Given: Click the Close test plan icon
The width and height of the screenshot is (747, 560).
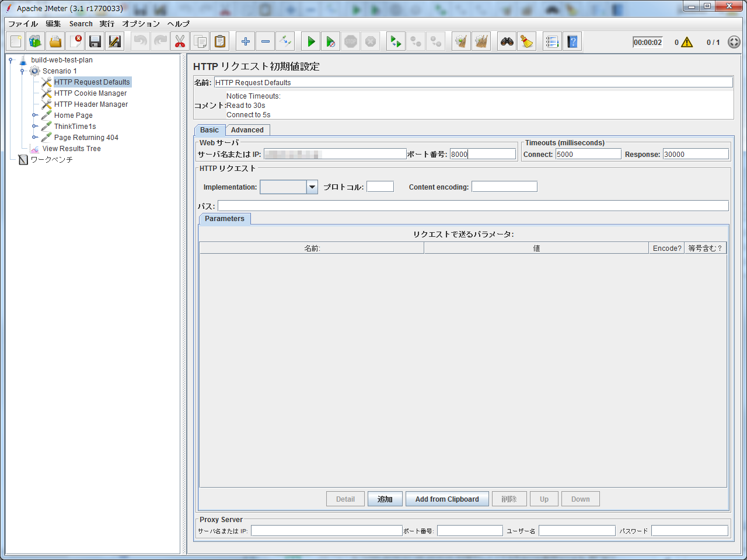Looking at the screenshot, I should 75,41.
